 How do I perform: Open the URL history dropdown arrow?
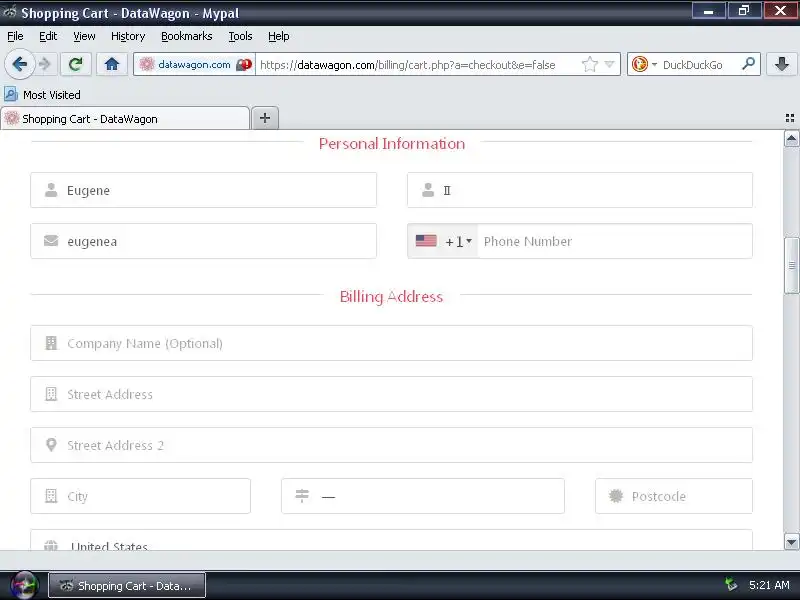(609, 64)
